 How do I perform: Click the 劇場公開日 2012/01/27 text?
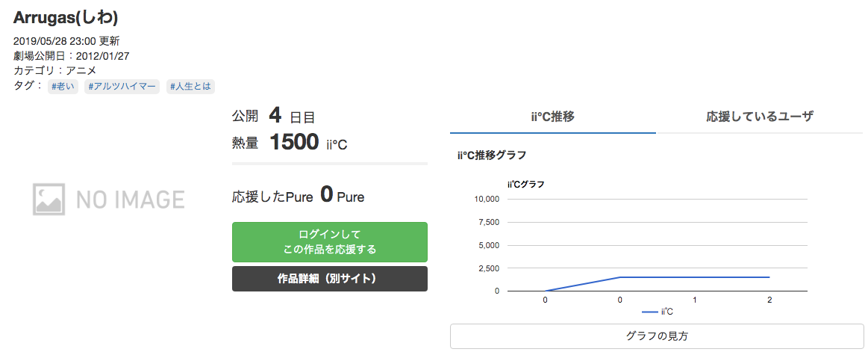(x=72, y=55)
